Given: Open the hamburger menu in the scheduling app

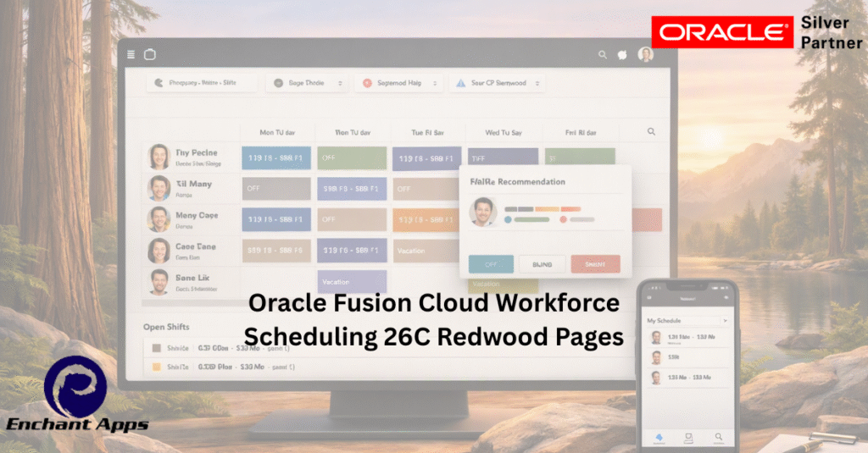Looking at the screenshot, I should (x=131, y=54).
